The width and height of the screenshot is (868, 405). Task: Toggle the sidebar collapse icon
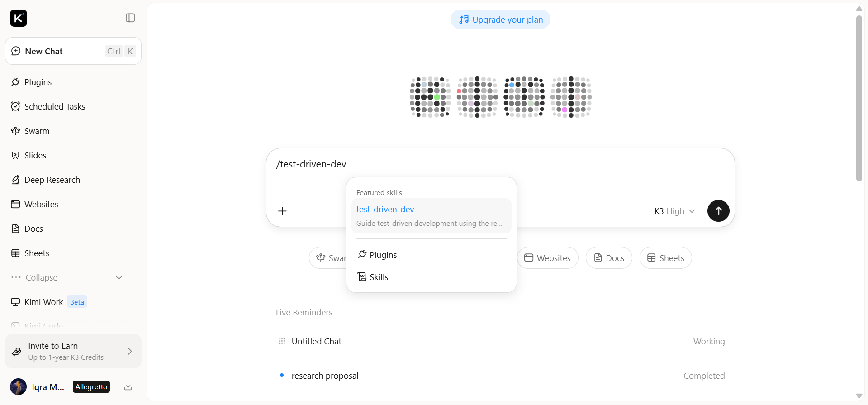coord(130,18)
